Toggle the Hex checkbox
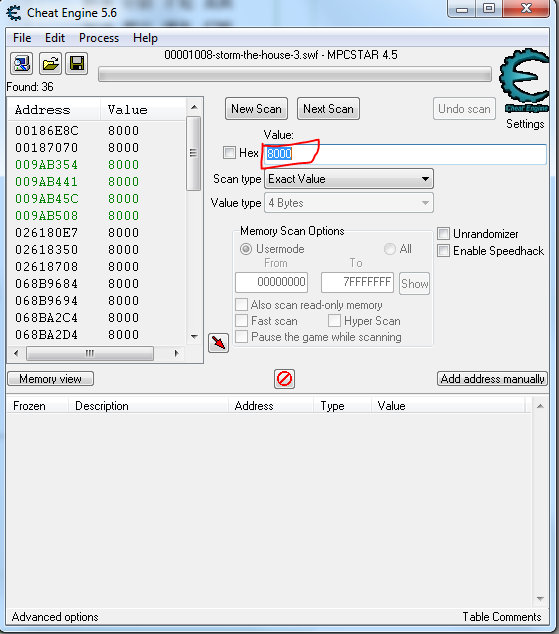This screenshot has height=634, width=559. [x=229, y=153]
